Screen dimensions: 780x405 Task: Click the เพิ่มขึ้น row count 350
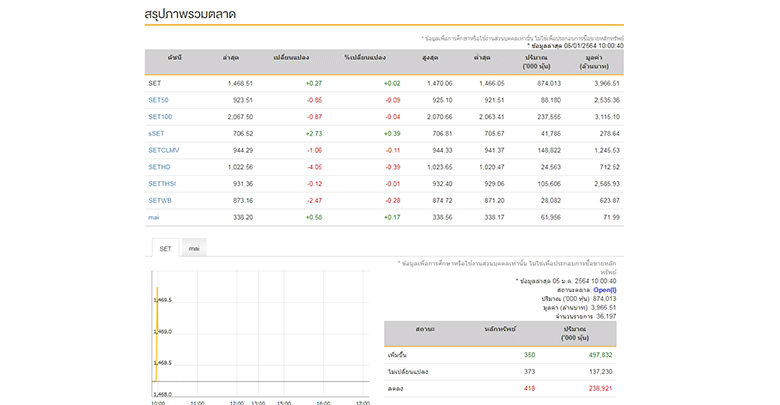(x=529, y=354)
